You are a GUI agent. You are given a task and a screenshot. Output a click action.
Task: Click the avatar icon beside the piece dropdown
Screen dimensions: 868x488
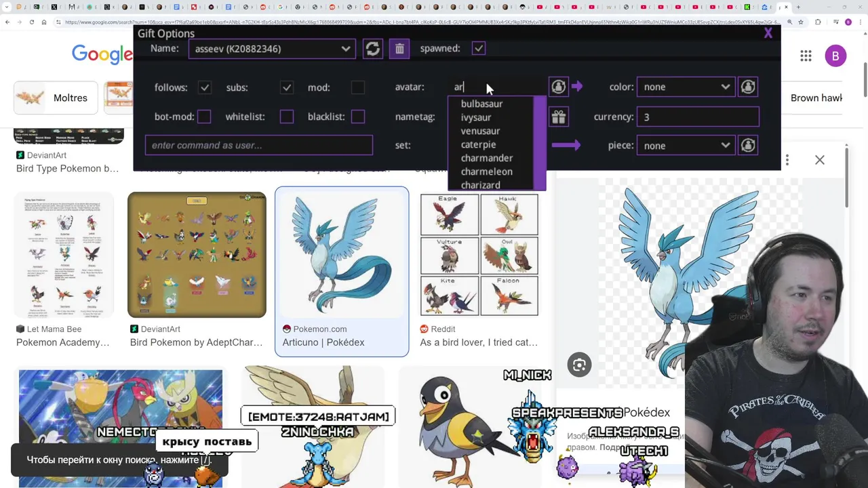click(748, 146)
